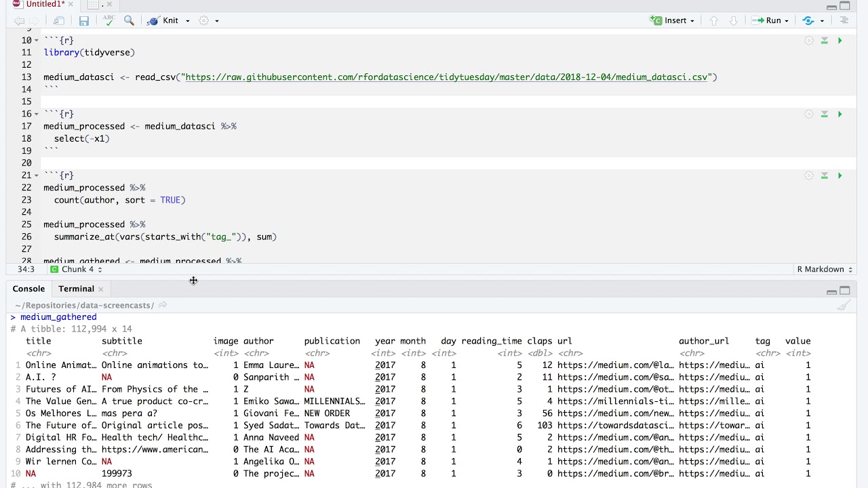Image resolution: width=868 pixels, height=488 pixels.
Task: Collapse the code chunk at line 21
Action: pos(37,176)
